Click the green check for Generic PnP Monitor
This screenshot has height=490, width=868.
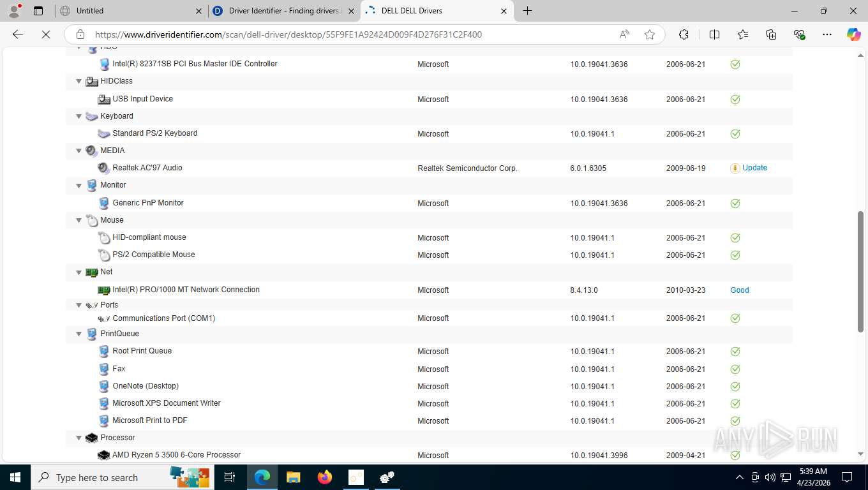click(735, 203)
